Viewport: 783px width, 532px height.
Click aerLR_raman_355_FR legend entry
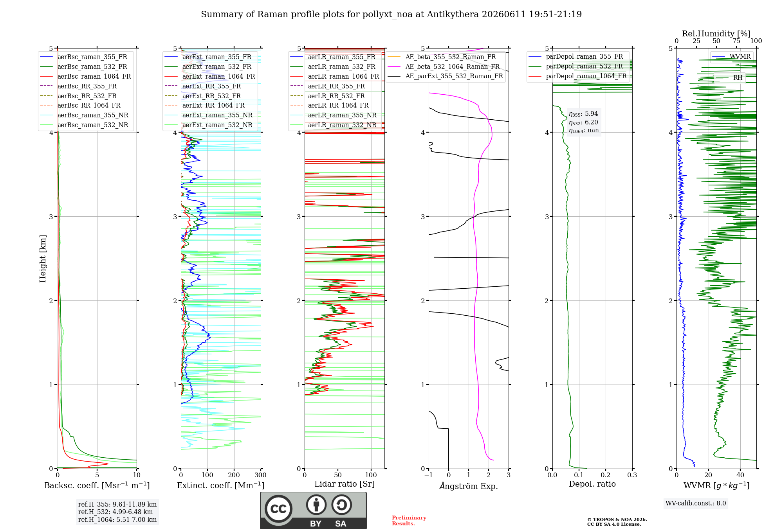point(333,57)
